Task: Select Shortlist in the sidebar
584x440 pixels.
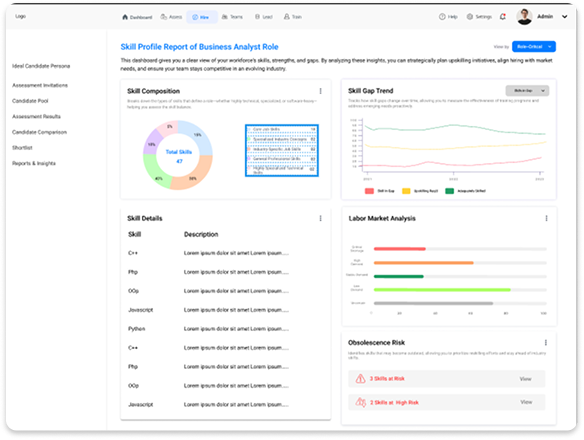Action: [x=22, y=148]
